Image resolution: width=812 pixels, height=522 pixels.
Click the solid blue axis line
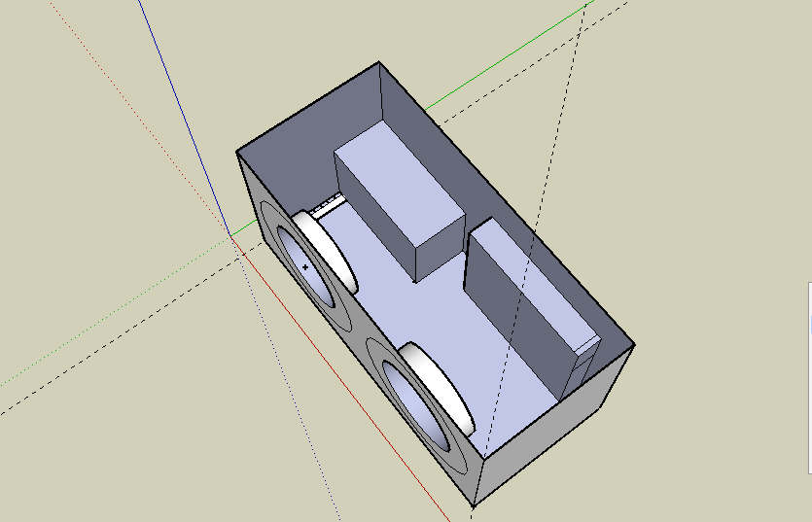click(x=185, y=117)
